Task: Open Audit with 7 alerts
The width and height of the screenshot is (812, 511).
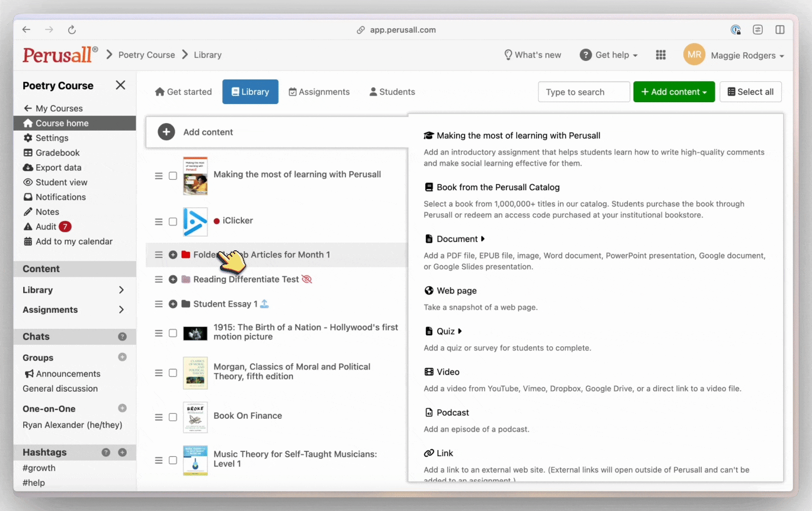Action: tap(47, 227)
